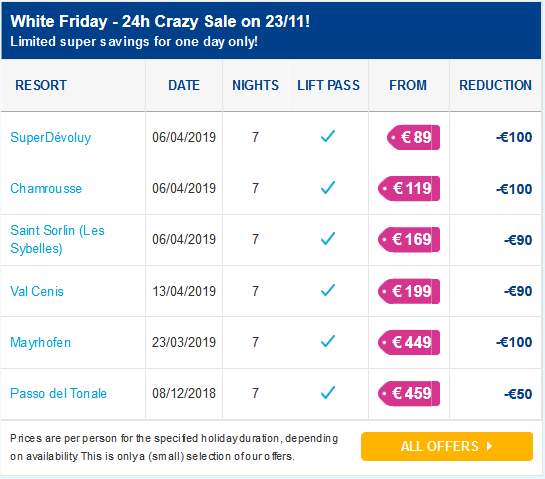Click the RESORT column header
545x479 pixels.
coord(41,85)
